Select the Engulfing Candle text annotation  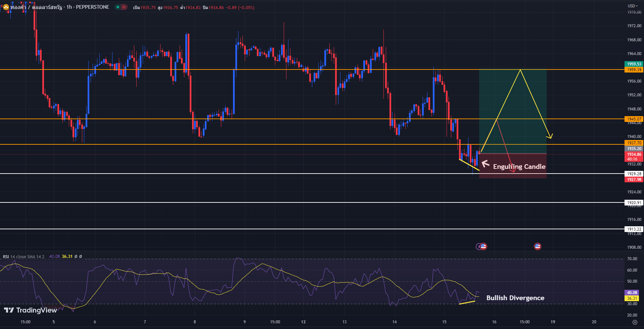click(x=519, y=167)
